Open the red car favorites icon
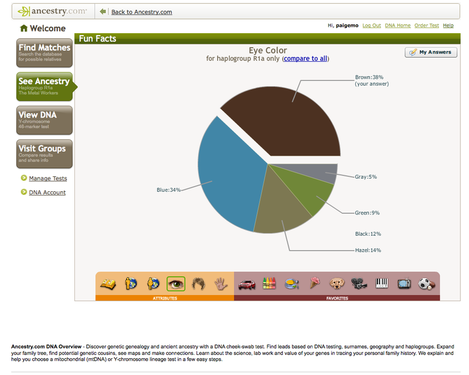This screenshot has height=375, width=469. coord(247,284)
